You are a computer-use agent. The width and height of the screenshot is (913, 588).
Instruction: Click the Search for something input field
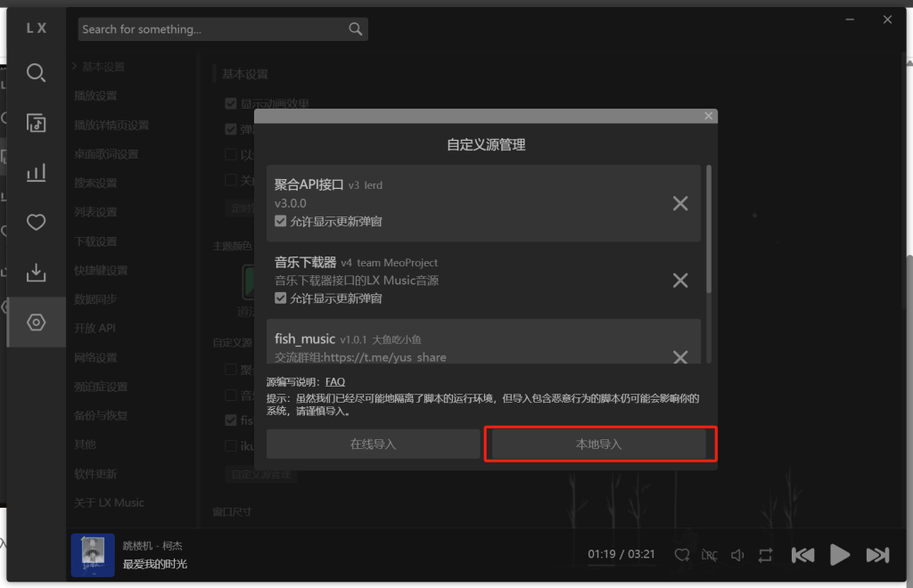coord(212,29)
